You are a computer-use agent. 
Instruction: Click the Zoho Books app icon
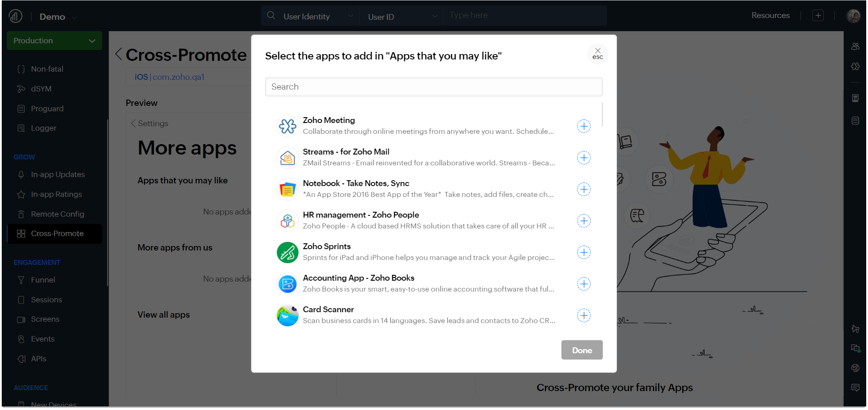click(287, 284)
